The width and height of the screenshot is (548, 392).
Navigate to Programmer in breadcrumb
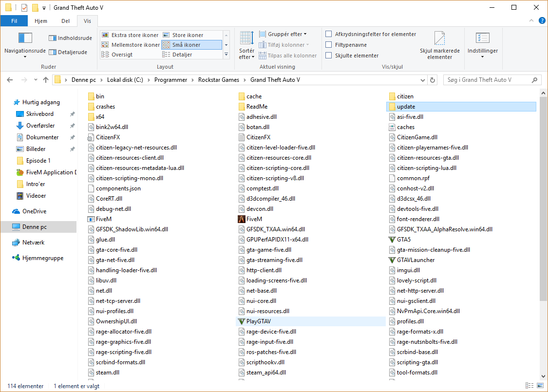[x=170, y=80]
